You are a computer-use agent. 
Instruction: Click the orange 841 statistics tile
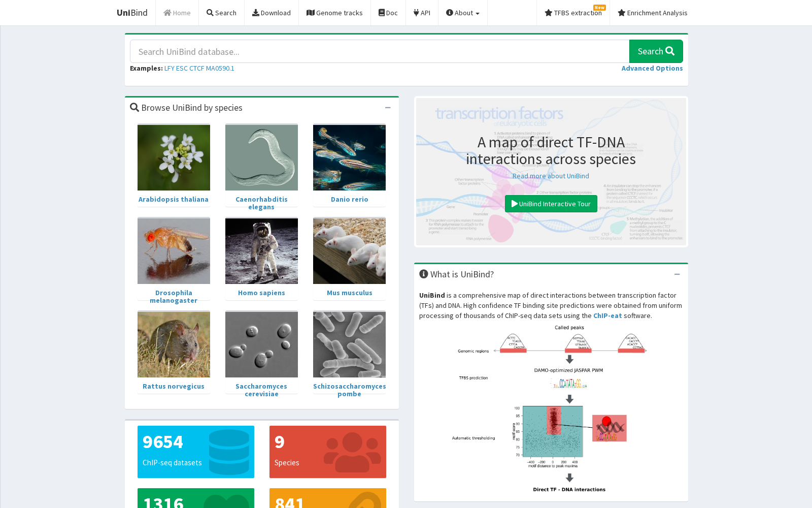[328, 498]
